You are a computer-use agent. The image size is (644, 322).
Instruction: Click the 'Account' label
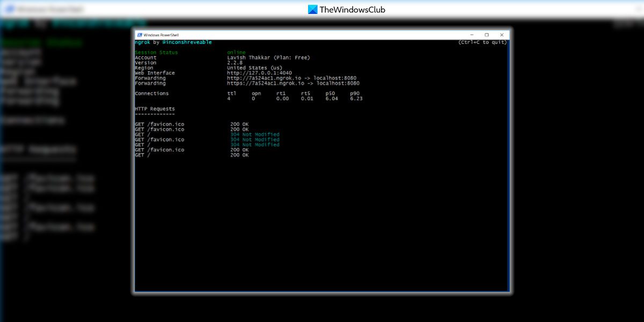[145, 57]
